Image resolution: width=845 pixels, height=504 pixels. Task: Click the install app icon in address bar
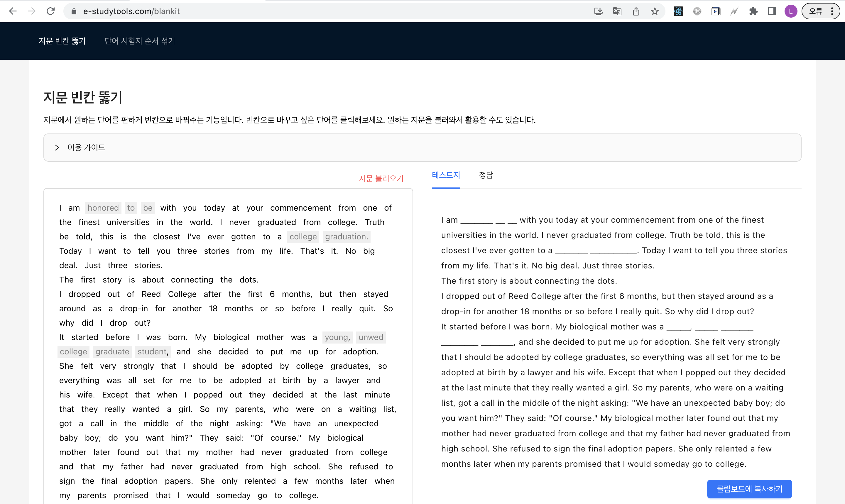coord(598,11)
